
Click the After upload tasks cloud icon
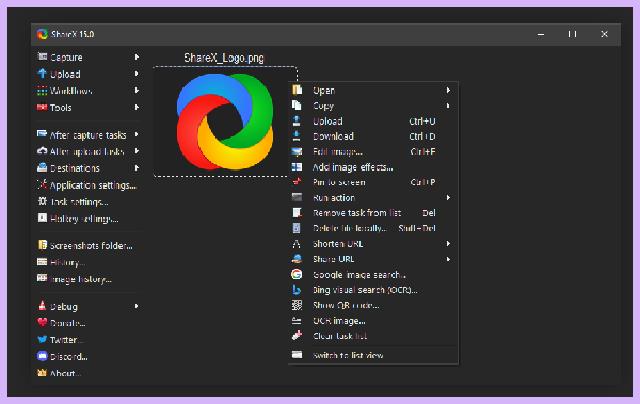pos(42,151)
